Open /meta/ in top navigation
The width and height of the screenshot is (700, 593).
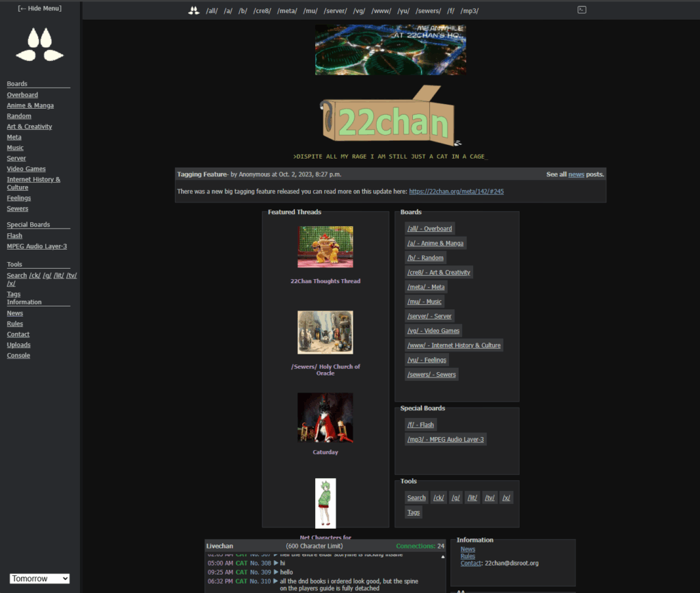click(x=287, y=11)
